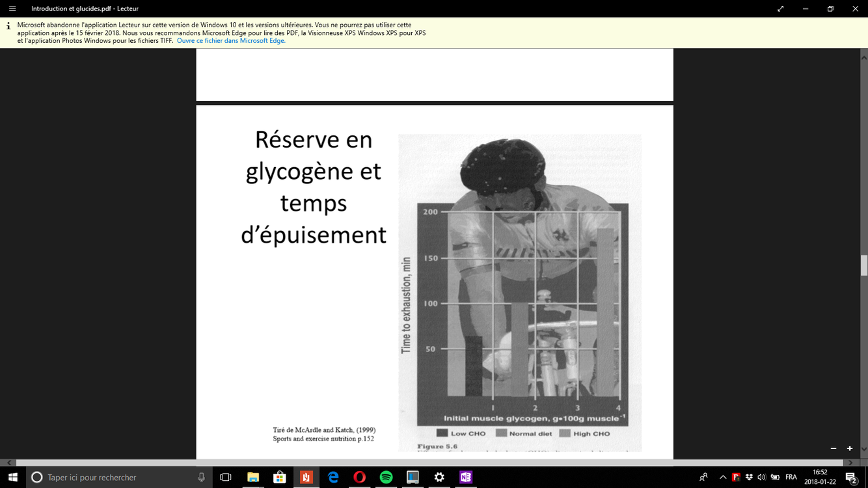Launch Opera browser from the taskbar
The image size is (868, 488).
pyautogui.click(x=360, y=477)
